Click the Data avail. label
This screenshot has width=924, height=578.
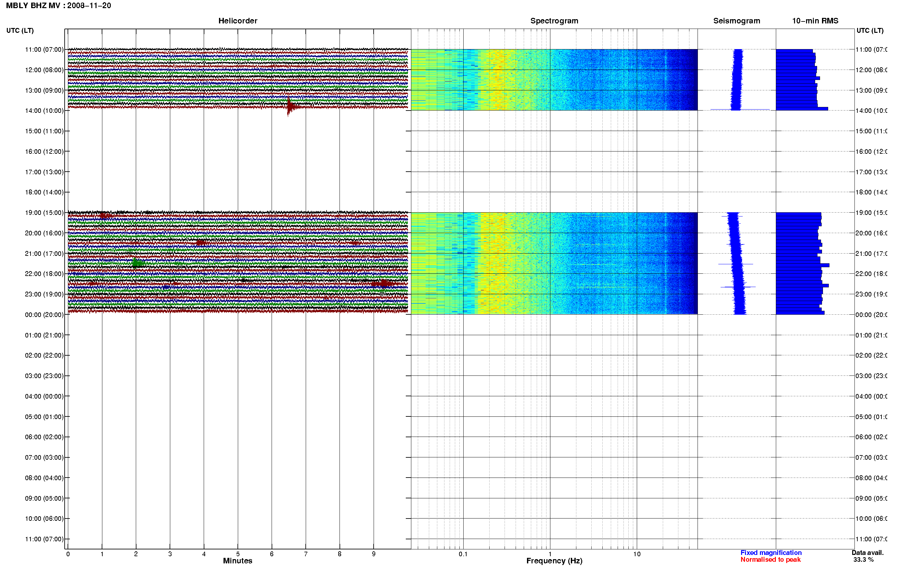click(x=867, y=553)
